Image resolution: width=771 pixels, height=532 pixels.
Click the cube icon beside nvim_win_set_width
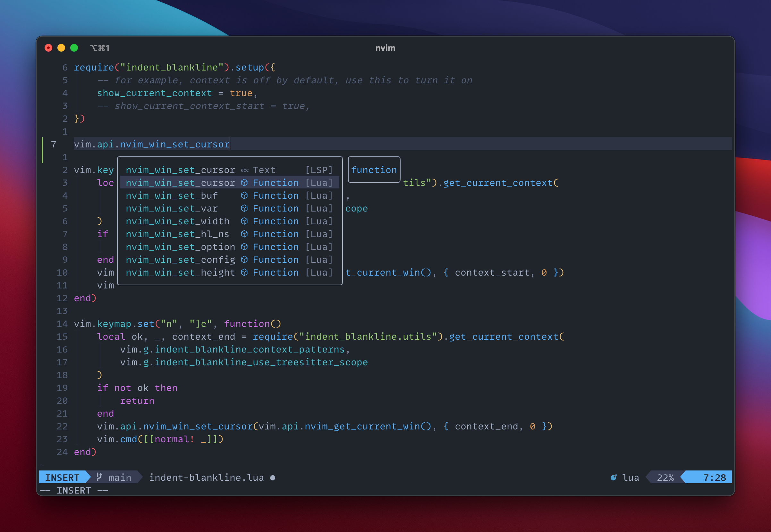[244, 221]
